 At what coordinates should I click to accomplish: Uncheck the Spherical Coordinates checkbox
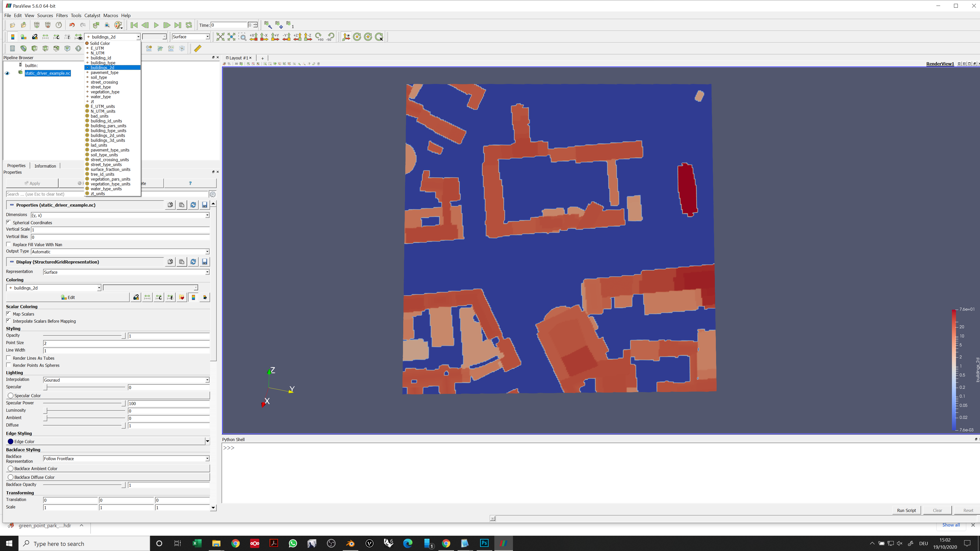tap(8, 222)
